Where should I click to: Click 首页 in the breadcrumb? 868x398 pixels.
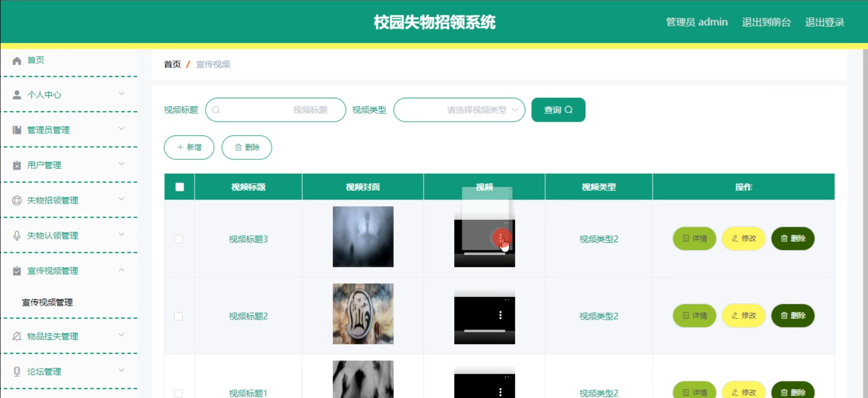(x=172, y=64)
